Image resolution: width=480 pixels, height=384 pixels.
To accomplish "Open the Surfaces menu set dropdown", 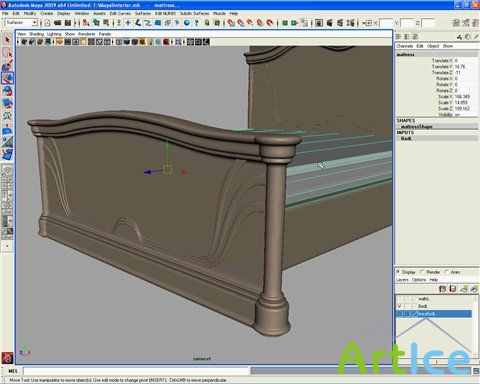I will (x=21, y=22).
